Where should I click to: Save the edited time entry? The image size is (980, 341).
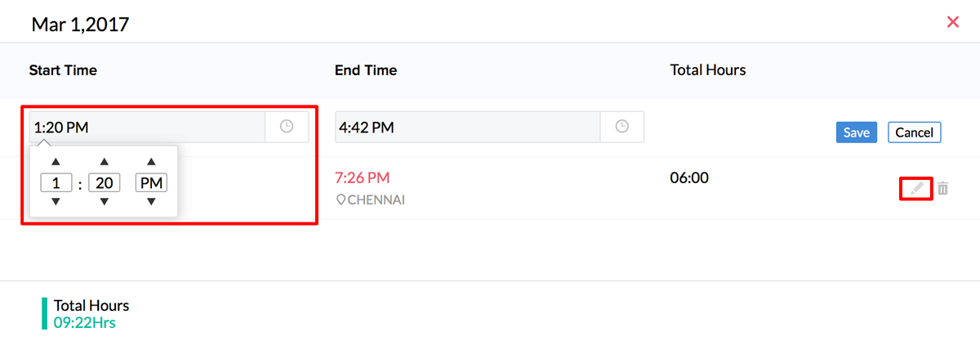pos(856,132)
